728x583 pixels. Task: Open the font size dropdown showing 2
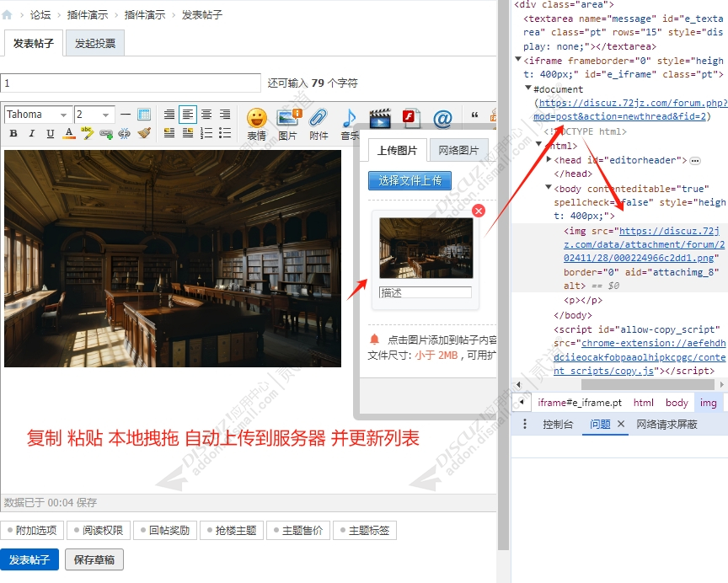click(x=94, y=115)
